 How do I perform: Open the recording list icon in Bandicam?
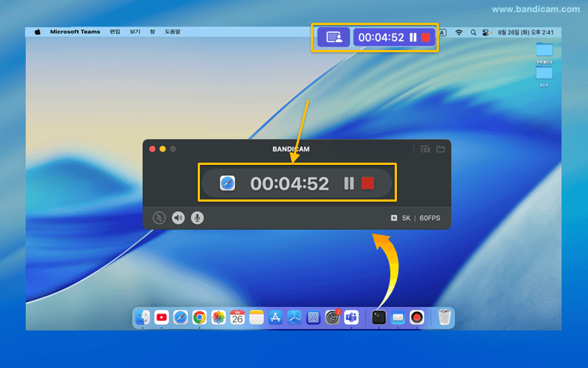point(424,149)
